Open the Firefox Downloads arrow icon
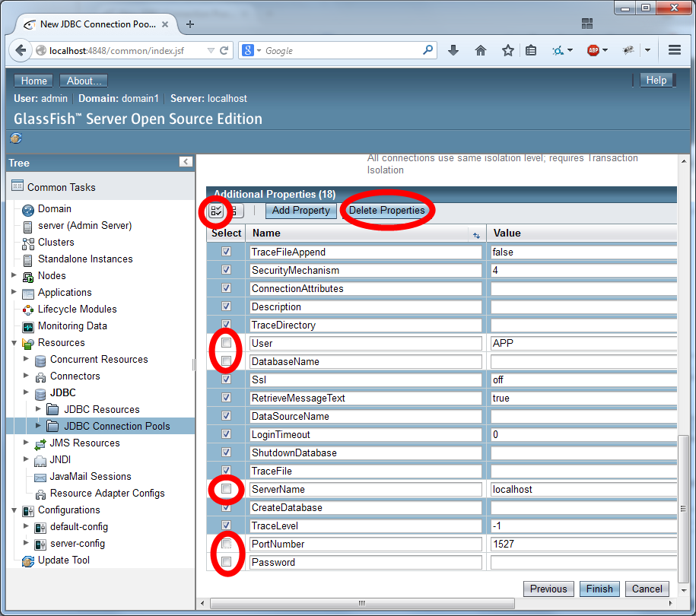696x616 pixels. coord(453,50)
